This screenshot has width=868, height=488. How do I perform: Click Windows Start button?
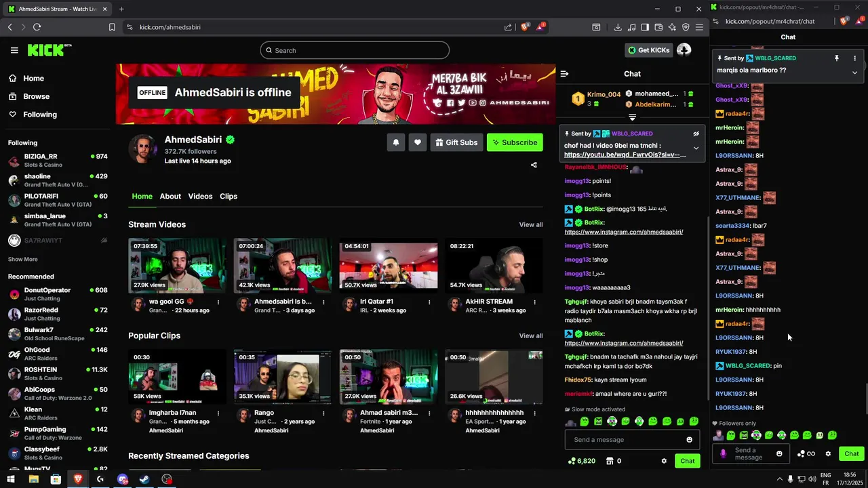11,479
